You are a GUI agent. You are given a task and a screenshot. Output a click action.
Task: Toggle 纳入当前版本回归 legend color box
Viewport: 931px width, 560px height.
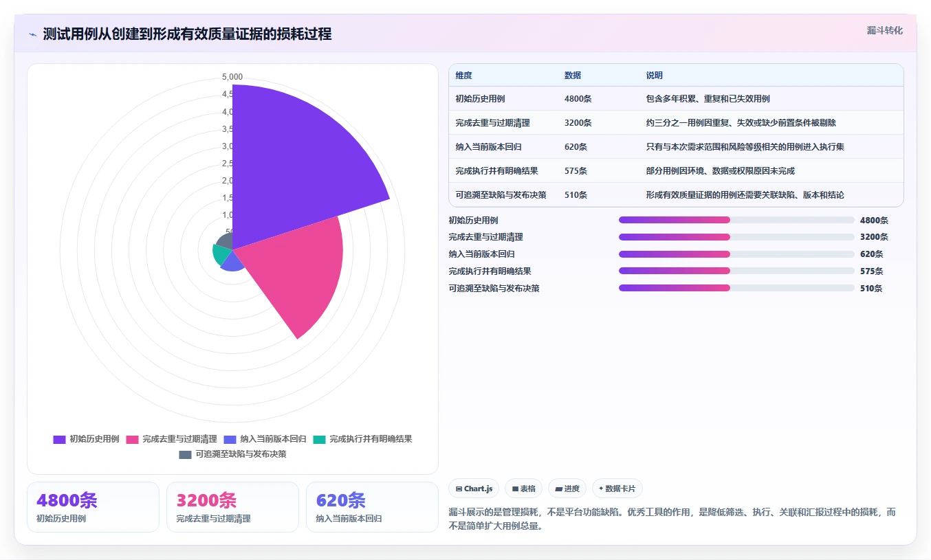click(x=230, y=439)
